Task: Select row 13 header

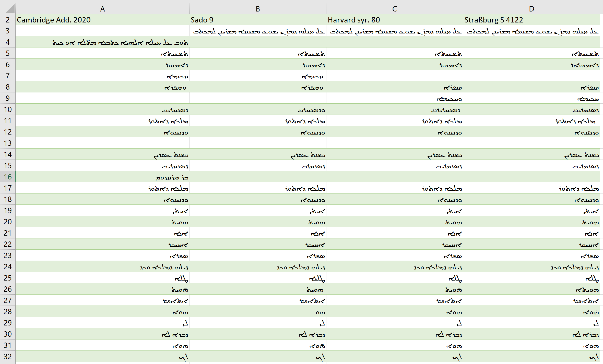Action: click(x=8, y=143)
